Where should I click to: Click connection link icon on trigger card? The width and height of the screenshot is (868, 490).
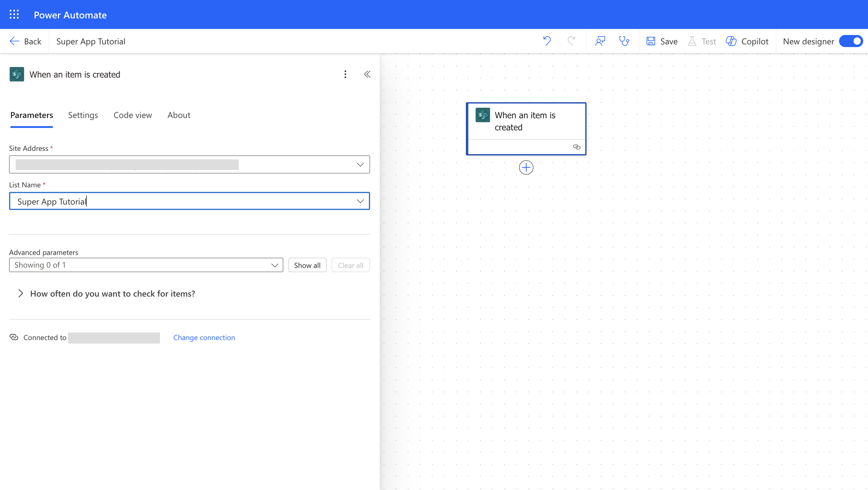click(577, 147)
